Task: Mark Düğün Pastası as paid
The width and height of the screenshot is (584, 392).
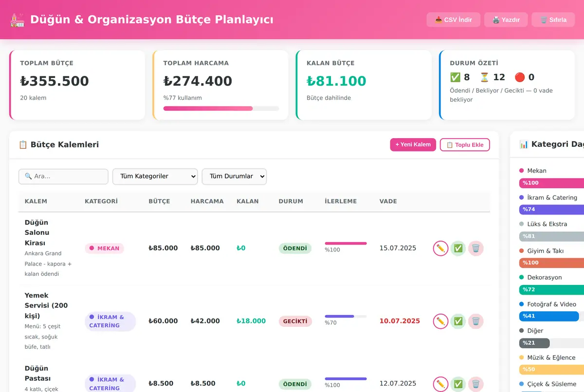Action: tap(458, 384)
